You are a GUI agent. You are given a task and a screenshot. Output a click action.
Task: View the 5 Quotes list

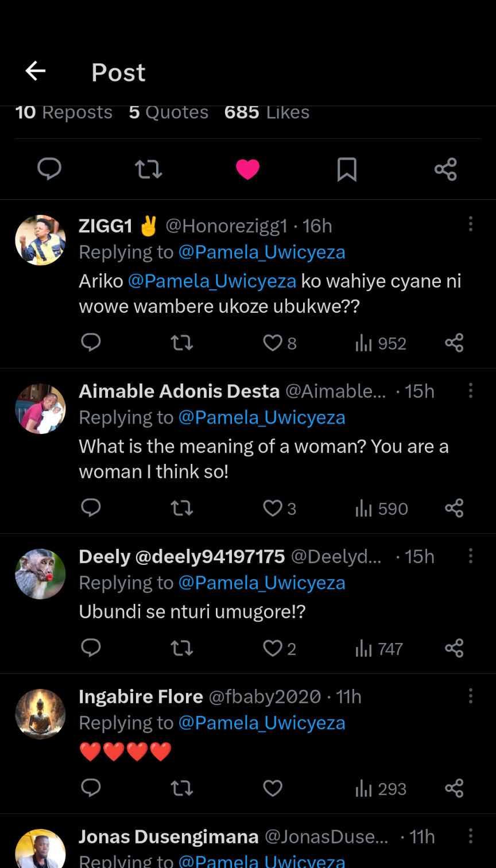(x=169, y=112)
